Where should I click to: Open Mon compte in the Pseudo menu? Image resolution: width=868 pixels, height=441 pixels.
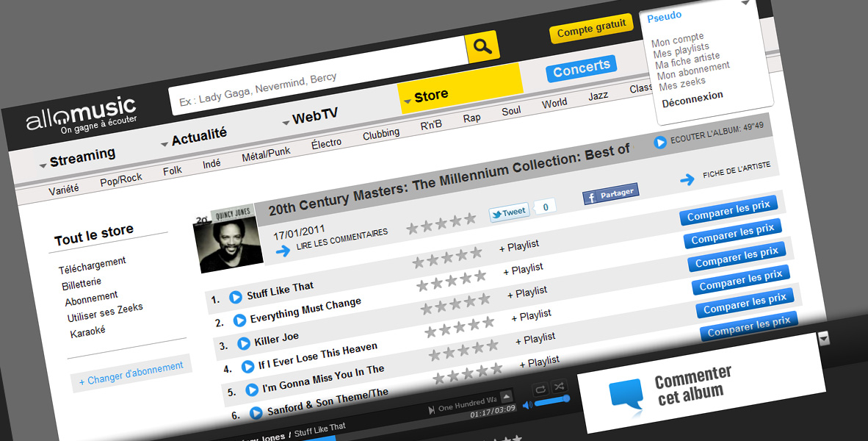(x=678, y=40)
